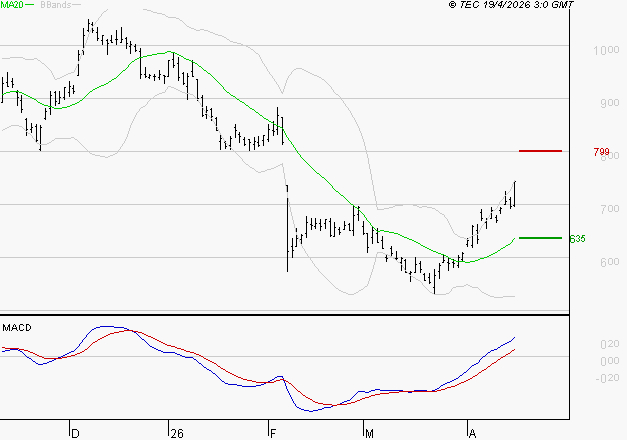This screenshot has height=440, width=627.
Task: Click the BBands legend label
Action: [56, 4]
